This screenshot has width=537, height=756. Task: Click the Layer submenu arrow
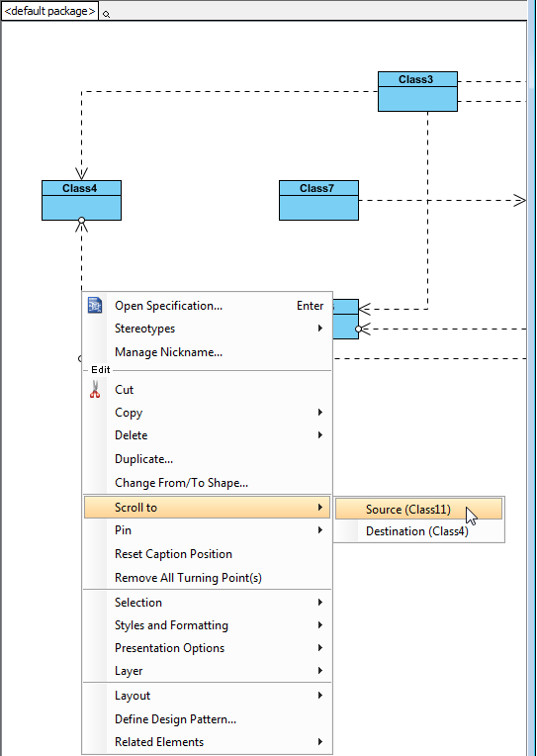pyautogui.click(x=320, y=670)
